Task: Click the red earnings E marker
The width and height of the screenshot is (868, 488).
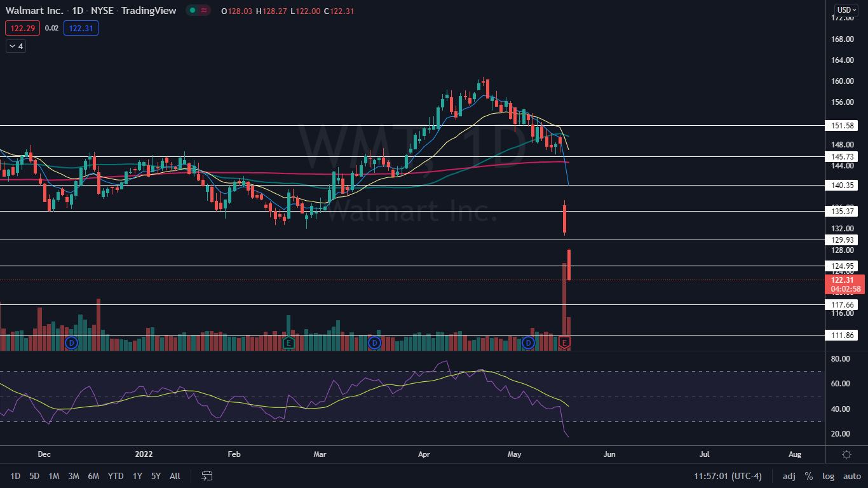Action: [565, 343]
